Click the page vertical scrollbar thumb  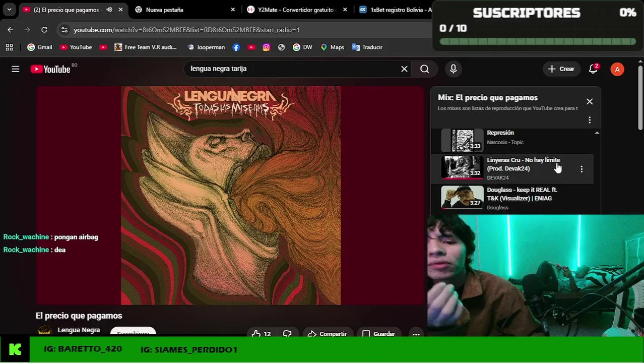[x=640, y=97]
